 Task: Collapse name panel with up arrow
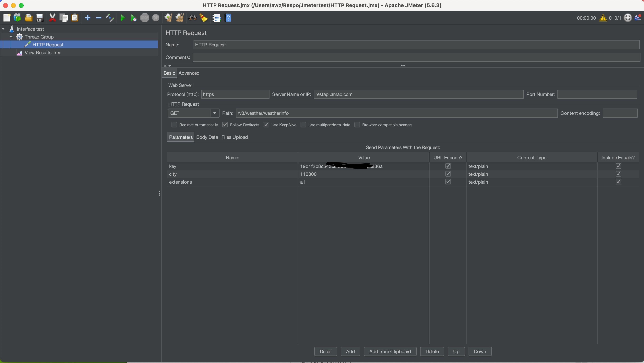click(165, 66)
